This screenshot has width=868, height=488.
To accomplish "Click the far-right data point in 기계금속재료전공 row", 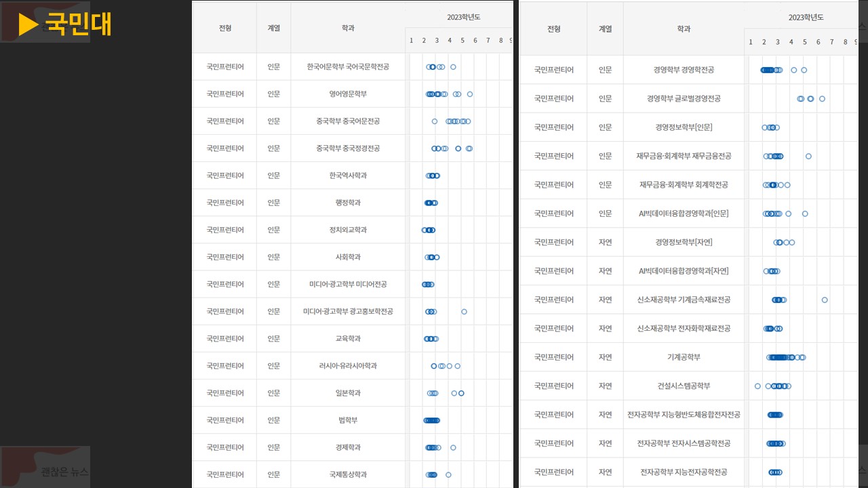I will coord(825,300).
